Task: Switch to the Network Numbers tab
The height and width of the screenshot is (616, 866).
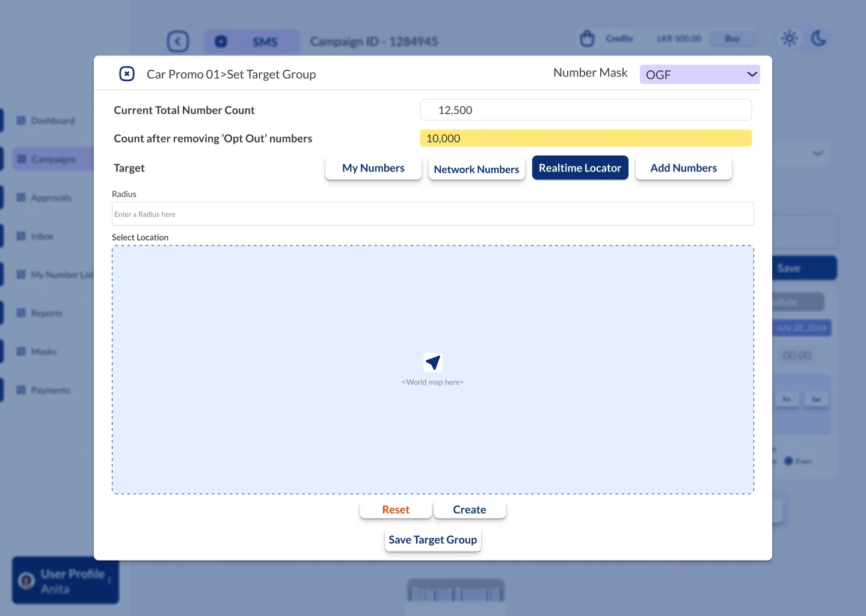Action: 476,169
